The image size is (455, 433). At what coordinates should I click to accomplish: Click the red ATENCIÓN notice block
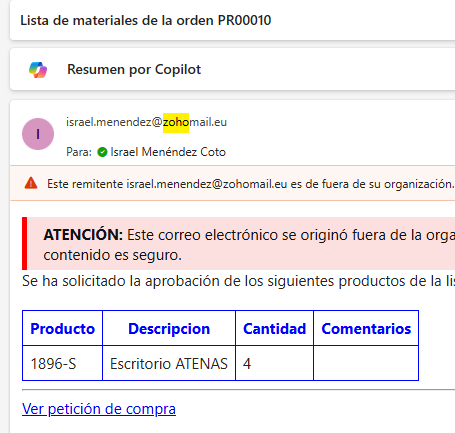tap(238, 244)
